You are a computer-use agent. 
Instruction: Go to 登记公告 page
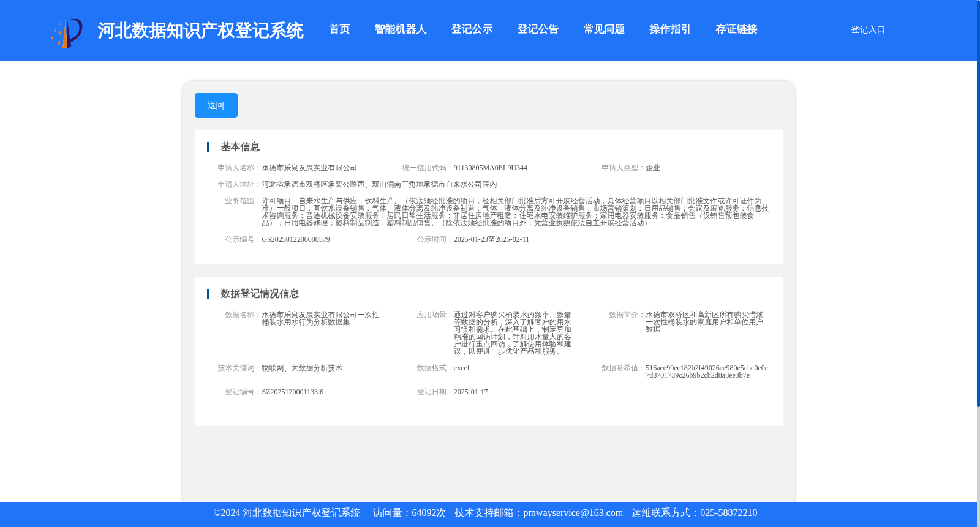[x=538, y=29]
